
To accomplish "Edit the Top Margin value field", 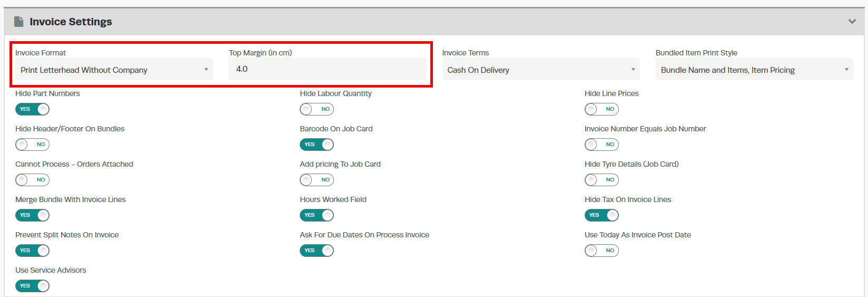I will [x=327, y=69].
